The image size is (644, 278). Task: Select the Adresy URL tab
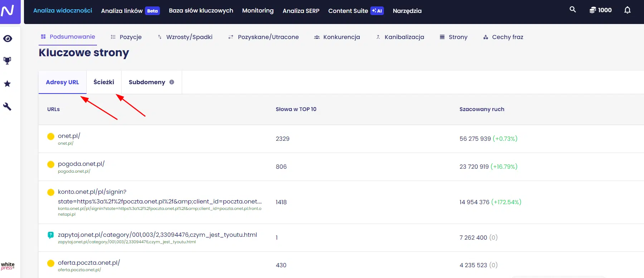point(62,82)
